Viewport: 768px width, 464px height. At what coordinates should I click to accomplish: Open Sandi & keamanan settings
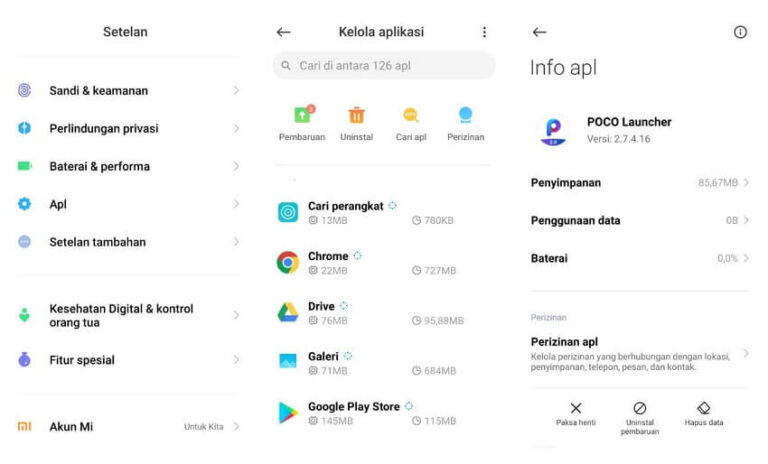[127, 90]
